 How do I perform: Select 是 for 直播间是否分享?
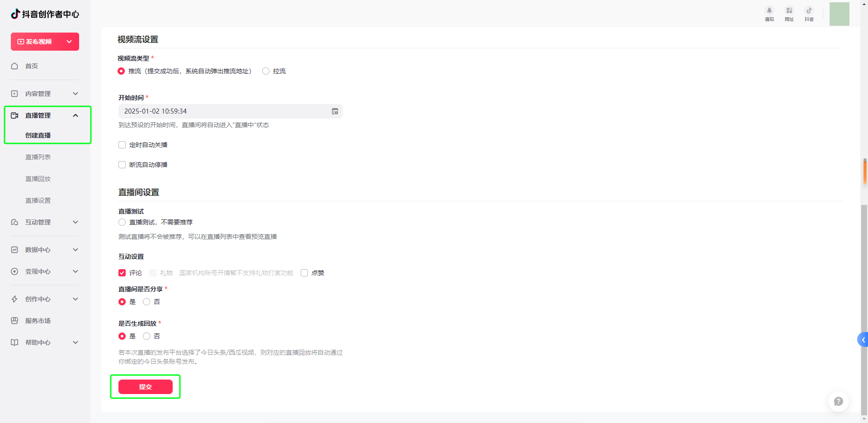click(x=122, y=302)
